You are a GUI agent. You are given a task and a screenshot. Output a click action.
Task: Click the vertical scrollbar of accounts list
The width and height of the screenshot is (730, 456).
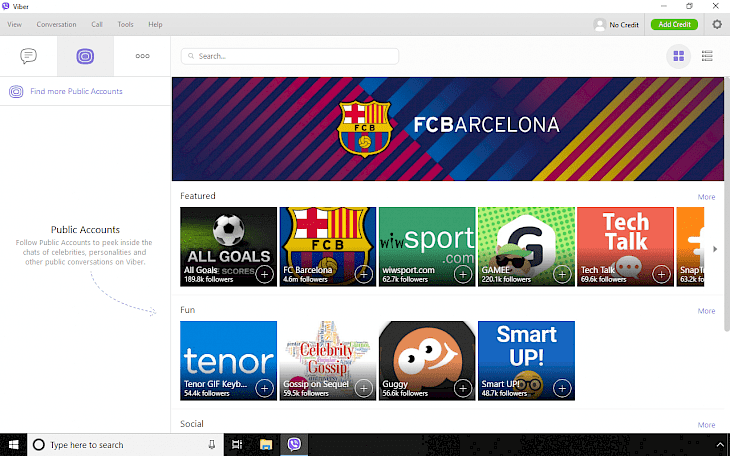pos(727,204)
